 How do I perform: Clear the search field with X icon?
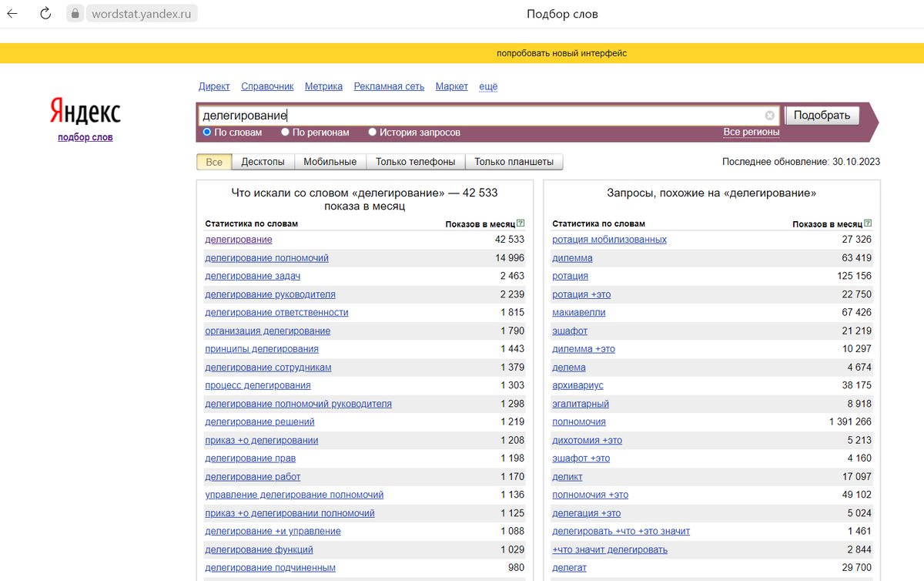click(770, 116)
